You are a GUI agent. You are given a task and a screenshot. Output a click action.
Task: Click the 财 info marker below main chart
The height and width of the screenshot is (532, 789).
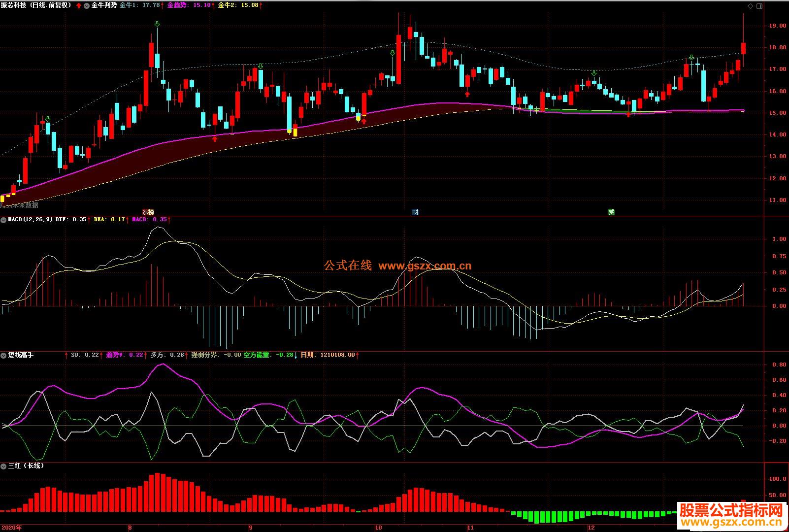[x=415, y=212]
